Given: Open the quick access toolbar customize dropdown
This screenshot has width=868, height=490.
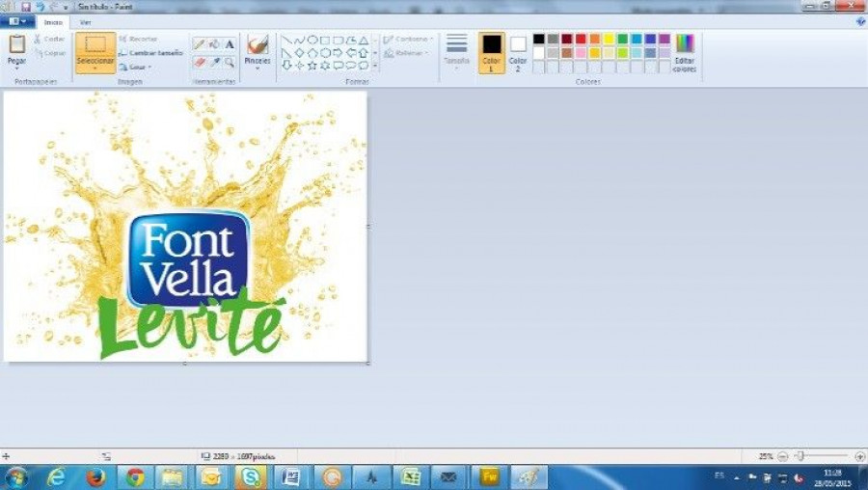Looking at the screenshot, I should pos(66,7).
